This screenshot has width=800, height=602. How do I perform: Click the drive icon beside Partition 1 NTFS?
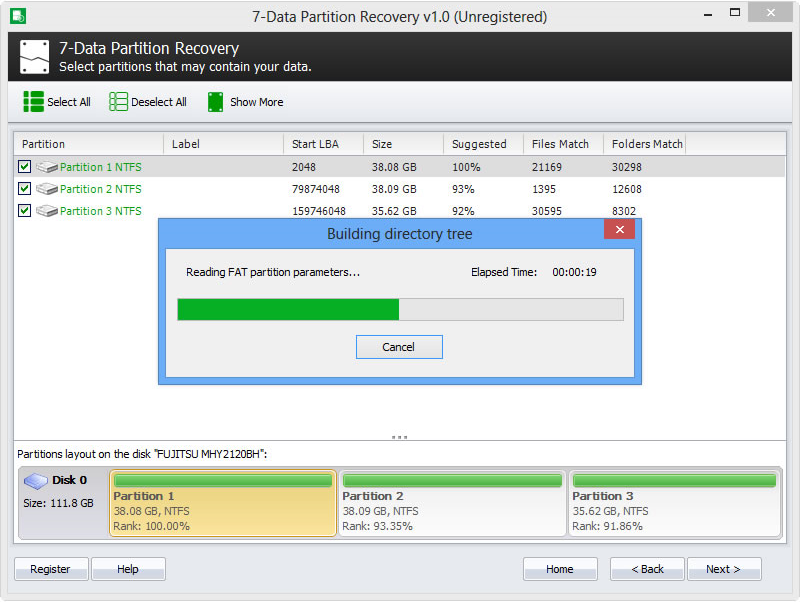point(47,167)
